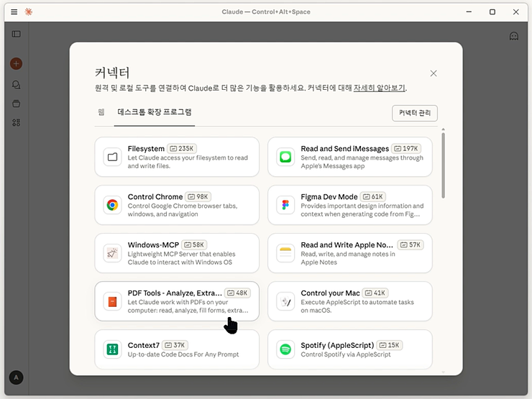This screenshot has width=532, height=399.
Task: Click the 커넥터 관리 button
Action: 415,113
